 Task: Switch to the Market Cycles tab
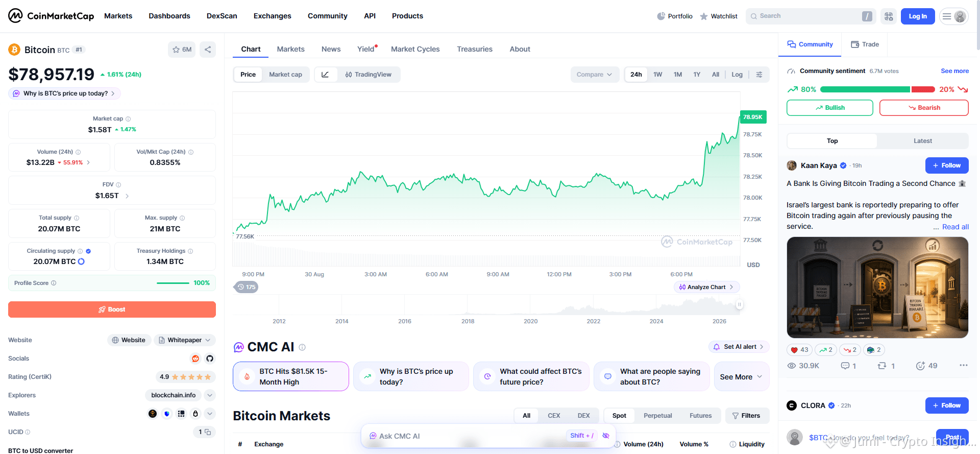415,49
